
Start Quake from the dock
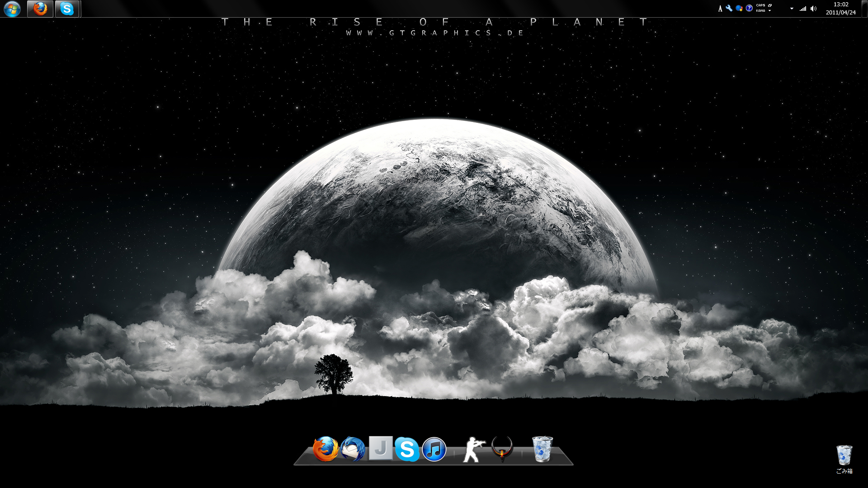tap(502, 449)
